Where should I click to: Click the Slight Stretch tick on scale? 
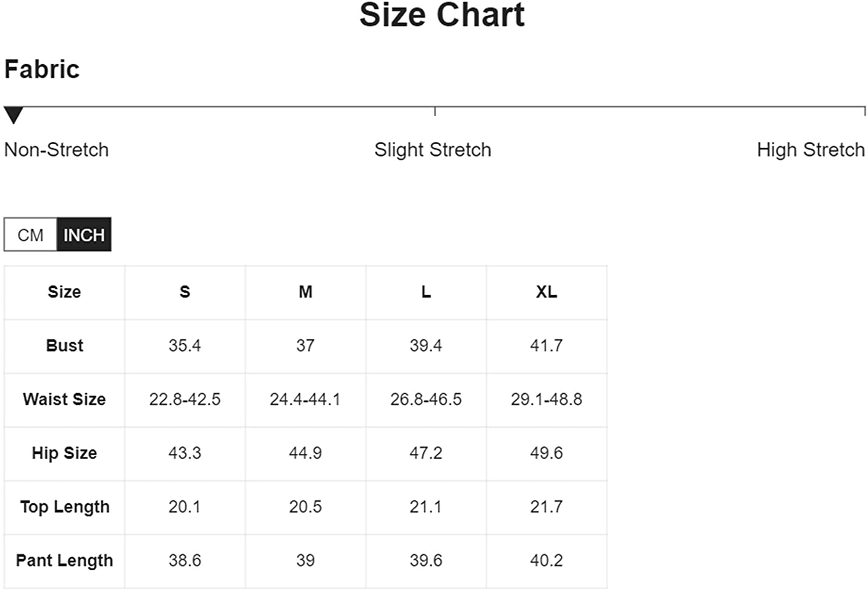435,111
